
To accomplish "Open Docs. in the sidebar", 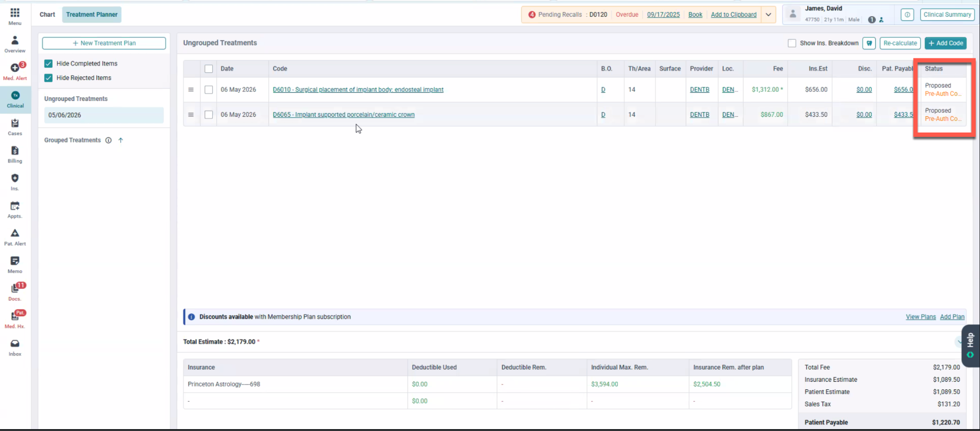I will point(15,292).
